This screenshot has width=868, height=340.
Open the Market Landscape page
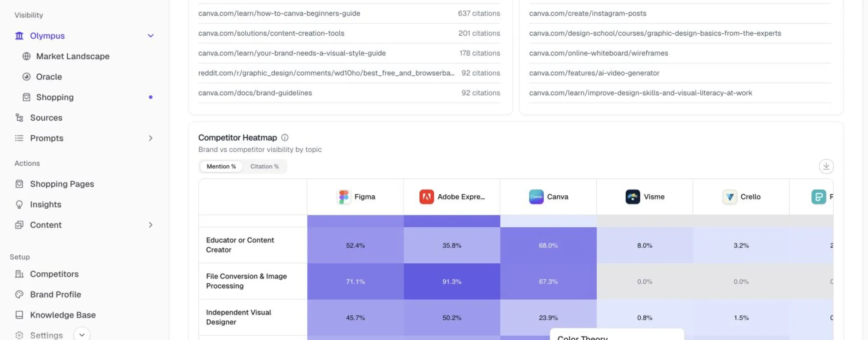tap(72, 56)
